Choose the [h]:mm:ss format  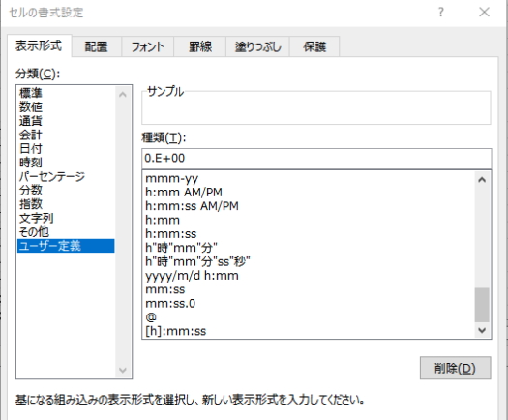click(309, 331)
